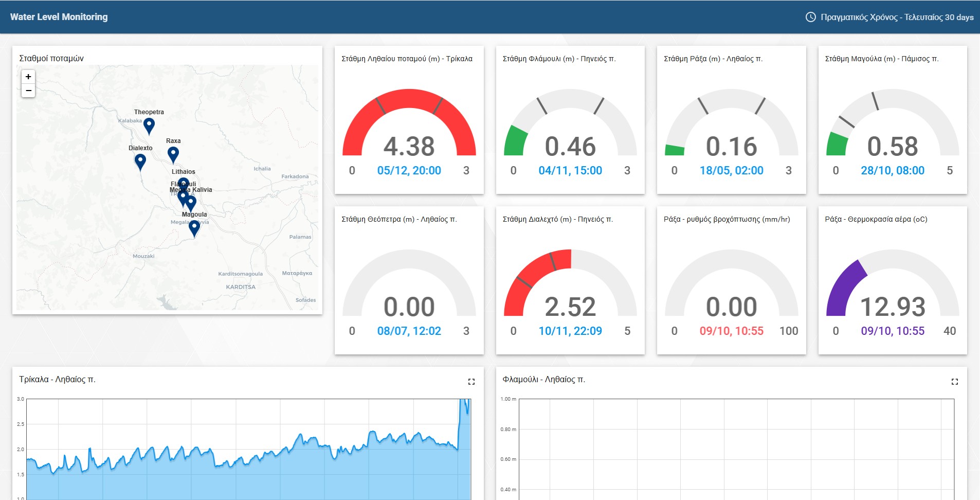Click the 4.38 Τρίκαλα gauge value
The height and width of the screenshot is (500, 980).
pyautogui.click(x=409, y=147)
